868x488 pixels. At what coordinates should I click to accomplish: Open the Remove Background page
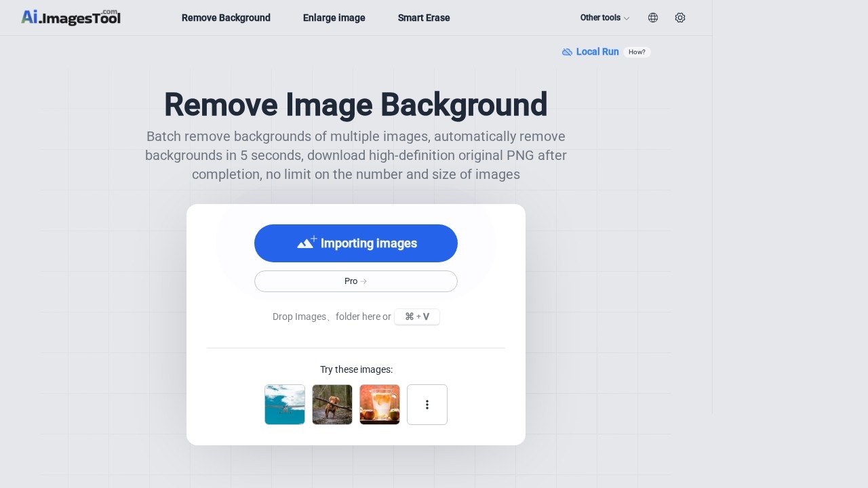(x=226, y=18)
